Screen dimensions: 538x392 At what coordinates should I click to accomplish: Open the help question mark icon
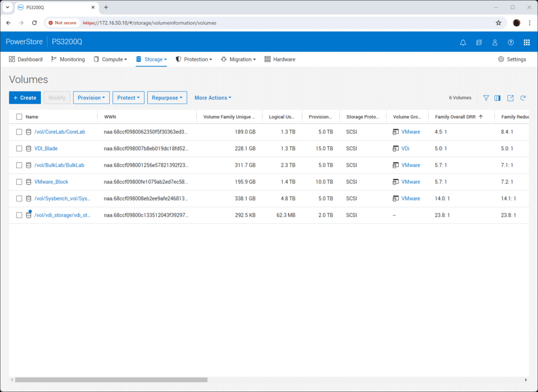point(511,42)
